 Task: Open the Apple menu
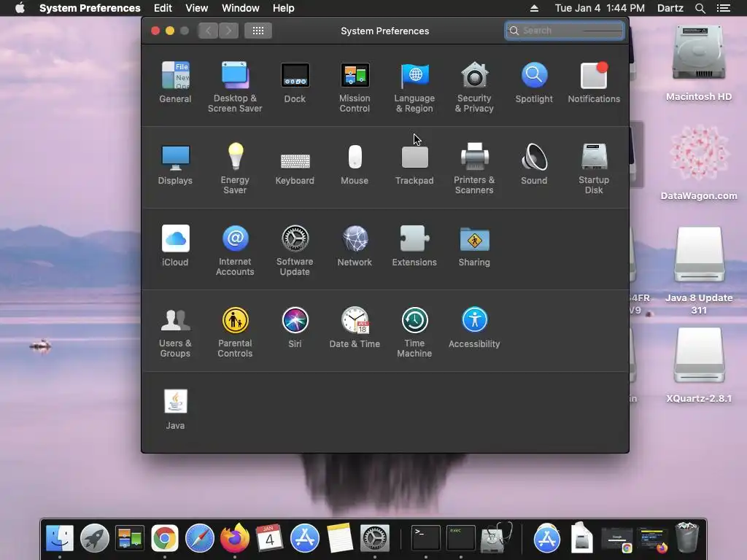point(20,8)
